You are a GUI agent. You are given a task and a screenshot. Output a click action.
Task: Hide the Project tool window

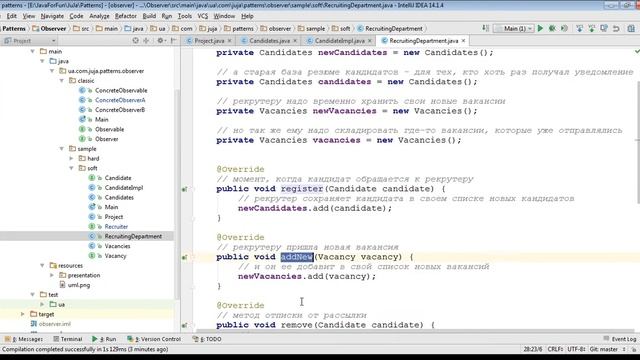coord(173,40)
